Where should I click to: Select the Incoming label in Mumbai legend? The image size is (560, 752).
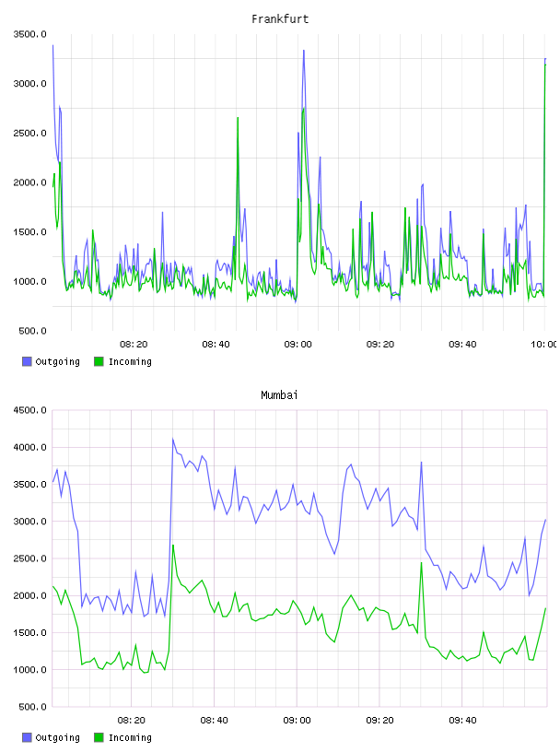coord(130,737)
